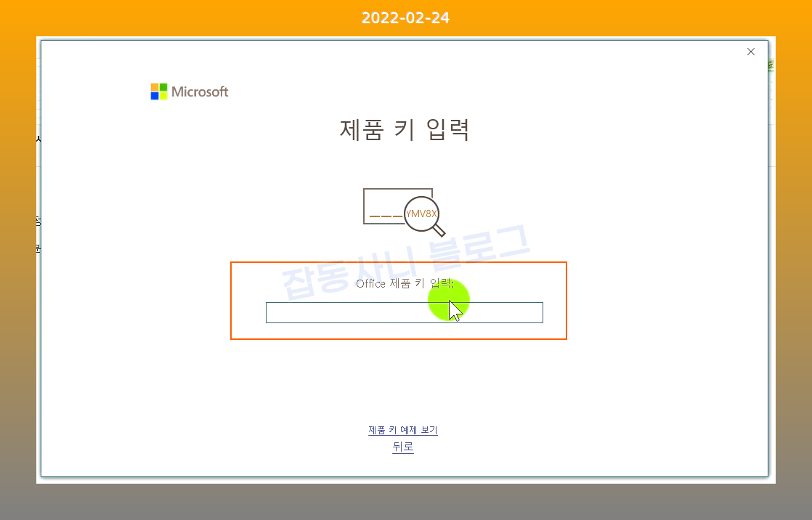The width and height of the screenshot is (812, 520).
Task: Click the '제품 키 입력' heading
Action: pos(405,129)
